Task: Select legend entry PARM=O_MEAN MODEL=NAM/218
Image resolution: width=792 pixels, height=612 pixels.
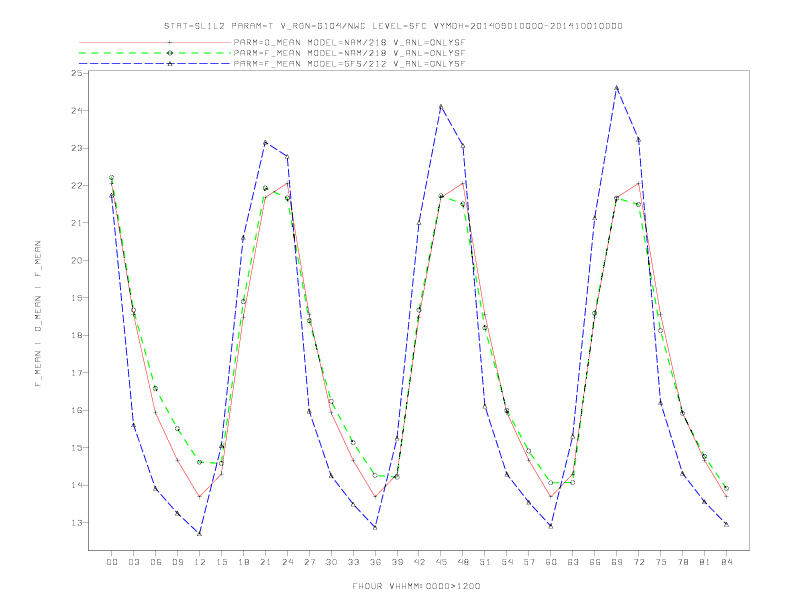Action: [349, 42]
